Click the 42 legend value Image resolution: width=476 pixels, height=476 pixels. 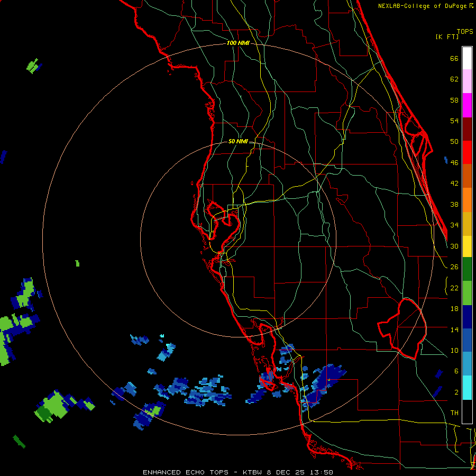pyautogui.click(x=454, y=184)
